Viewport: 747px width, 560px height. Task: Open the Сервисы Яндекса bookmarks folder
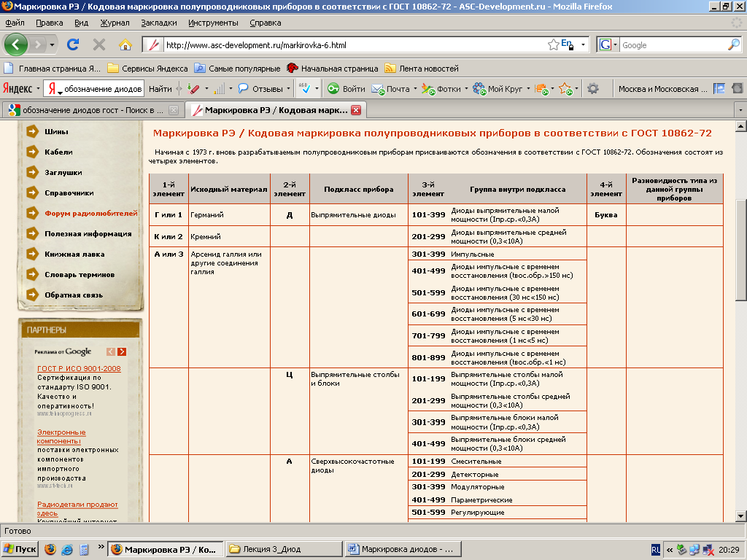147,69
